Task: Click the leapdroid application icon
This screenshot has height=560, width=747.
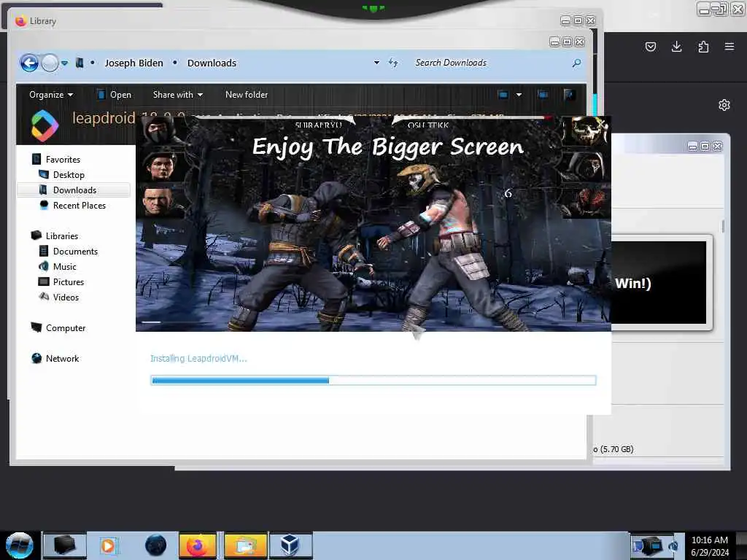Action: (x=44, y=126)
